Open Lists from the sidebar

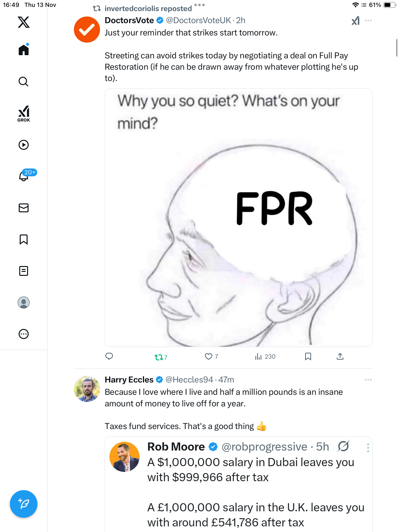[24, 271]
